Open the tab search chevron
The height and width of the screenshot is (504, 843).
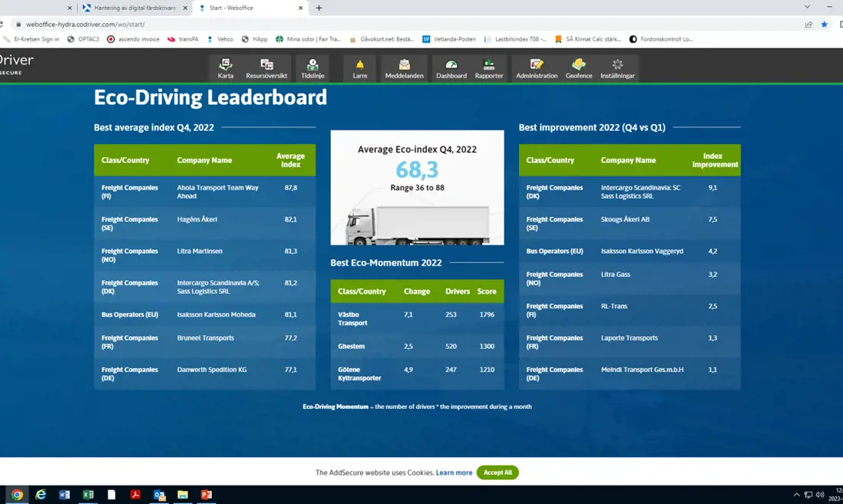point(807,7)
